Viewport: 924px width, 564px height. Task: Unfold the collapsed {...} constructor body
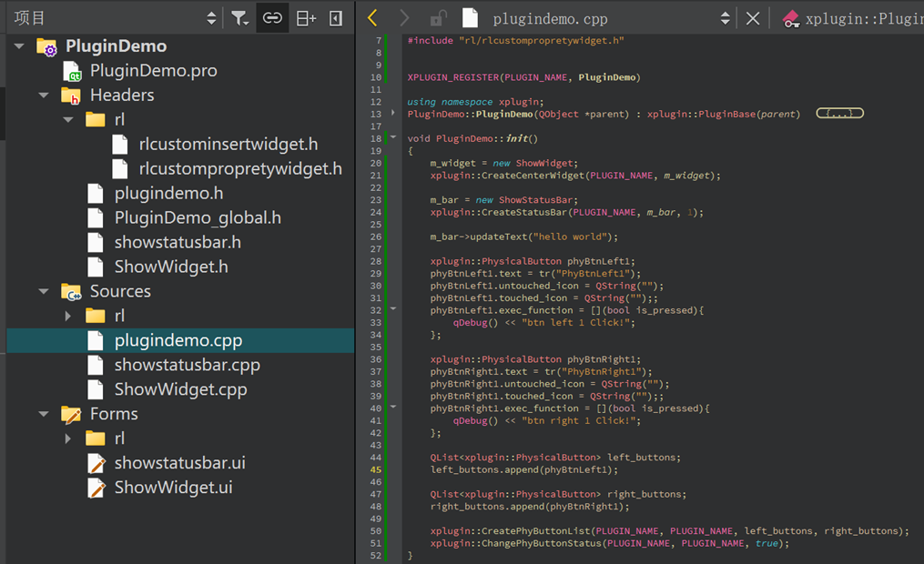[839, 114]
